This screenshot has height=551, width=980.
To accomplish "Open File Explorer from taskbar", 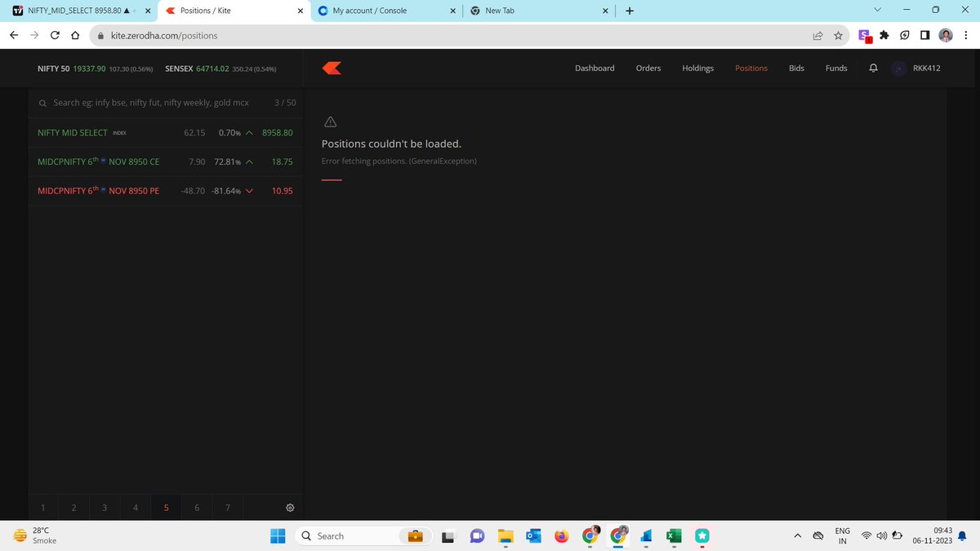I will pyautogui.click(x=506, y=535).
